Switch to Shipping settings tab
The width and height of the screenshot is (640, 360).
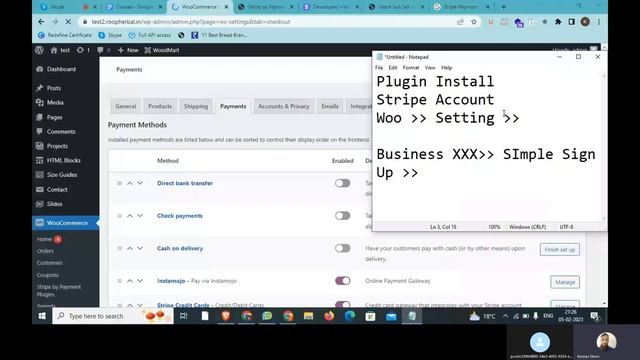coord(196,106)
